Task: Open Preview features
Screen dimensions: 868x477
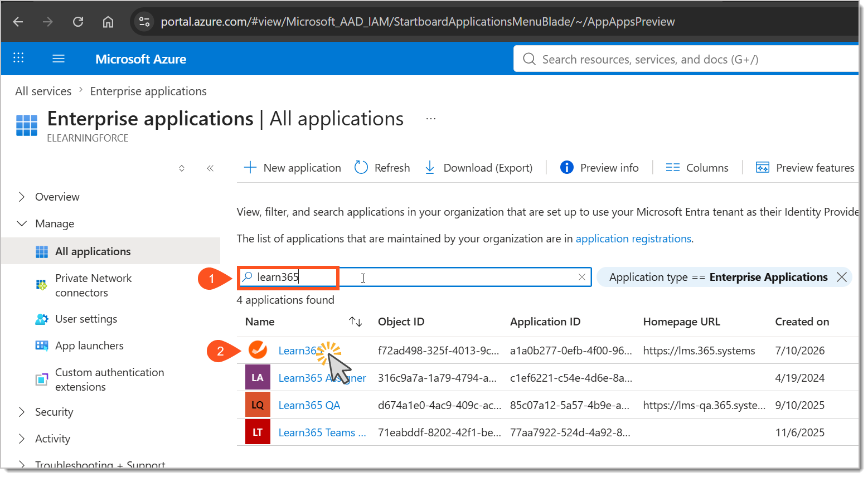Action: coord(804,168)
